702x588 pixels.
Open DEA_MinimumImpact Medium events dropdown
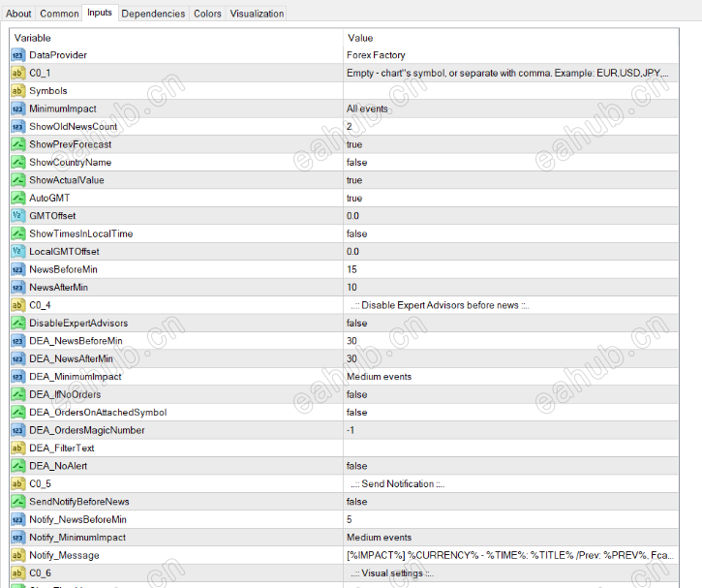click(x=379, y=376)
